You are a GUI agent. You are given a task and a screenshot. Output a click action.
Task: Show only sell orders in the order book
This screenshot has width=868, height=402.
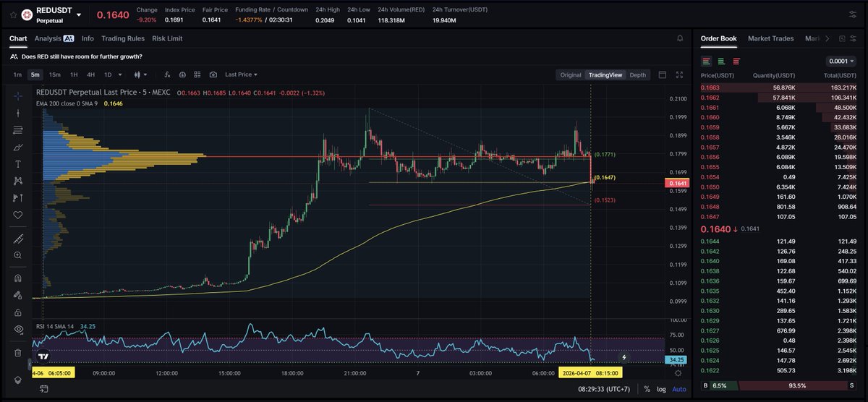(x=736, y=61)
